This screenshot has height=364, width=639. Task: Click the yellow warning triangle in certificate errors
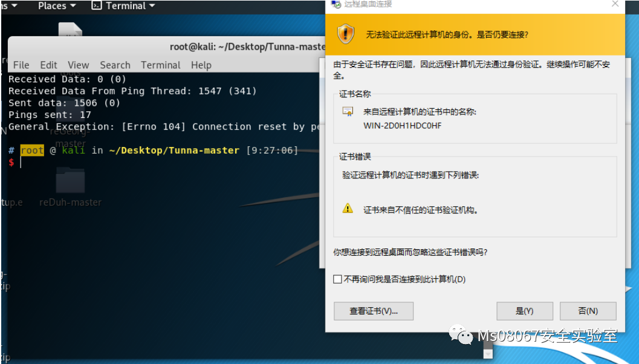[x=348, y=209]
